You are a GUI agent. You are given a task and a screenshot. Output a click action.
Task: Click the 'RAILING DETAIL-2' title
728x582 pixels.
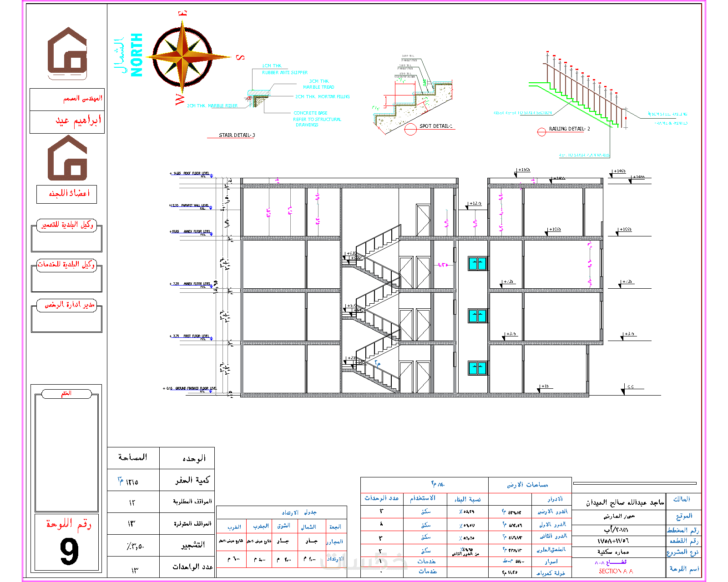(569, 129)
